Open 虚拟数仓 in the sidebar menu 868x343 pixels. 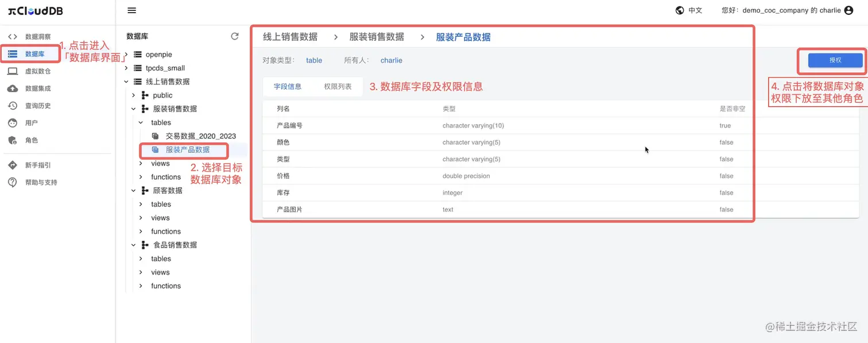(x=38, y=71)
